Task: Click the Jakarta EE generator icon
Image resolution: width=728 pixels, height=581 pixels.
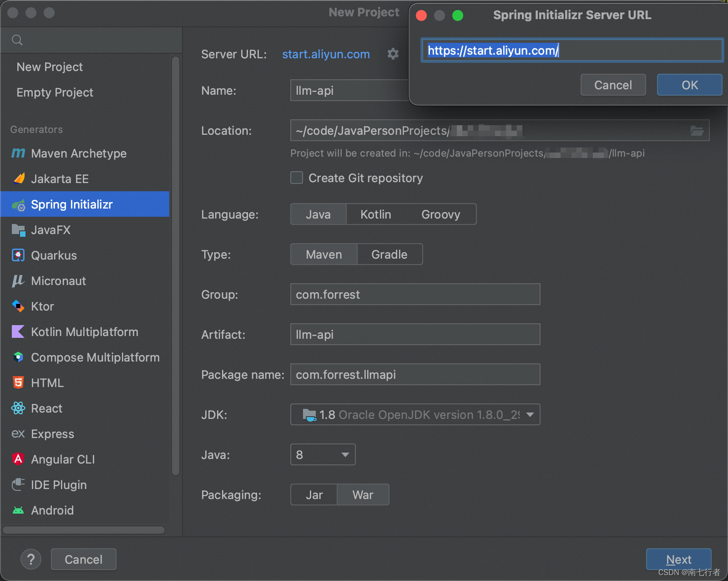Action: (19, 178)
